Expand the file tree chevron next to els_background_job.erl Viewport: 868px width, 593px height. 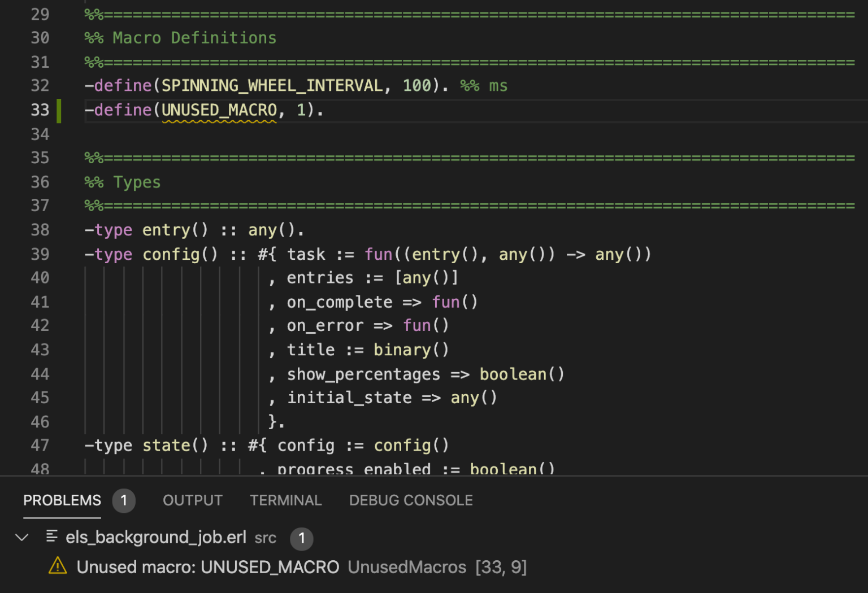pyautogui.click(x=21, y=537)
